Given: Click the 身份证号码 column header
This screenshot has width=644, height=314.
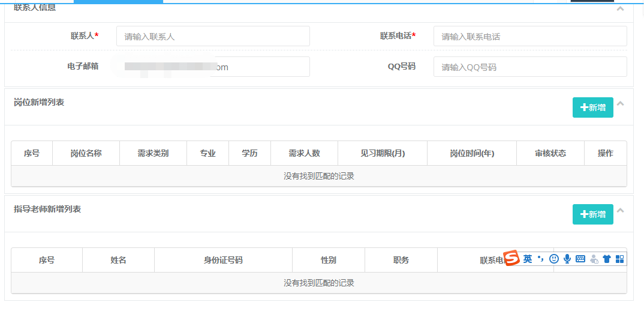Looking at the screenshot, I should (223, 260).
